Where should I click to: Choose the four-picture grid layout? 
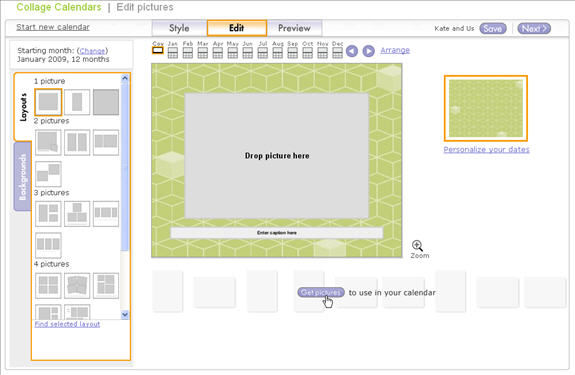(48, 286)
